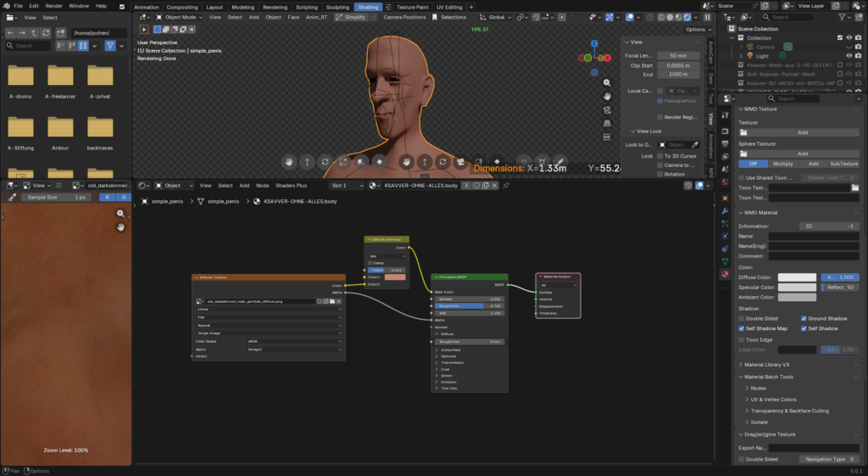Open the Render menu
Viewport: 868px width, 476px height.
click(53, 6)
